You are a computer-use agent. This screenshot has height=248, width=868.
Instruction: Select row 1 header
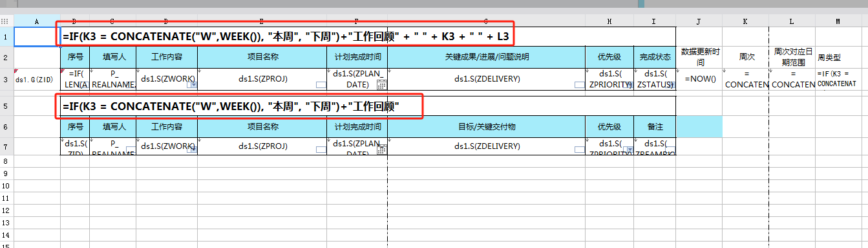(6, 36)
